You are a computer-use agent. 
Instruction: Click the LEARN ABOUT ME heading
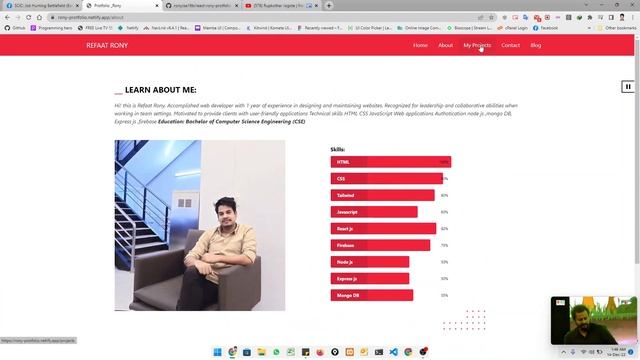pyautogui.click(x=160, y=90)
